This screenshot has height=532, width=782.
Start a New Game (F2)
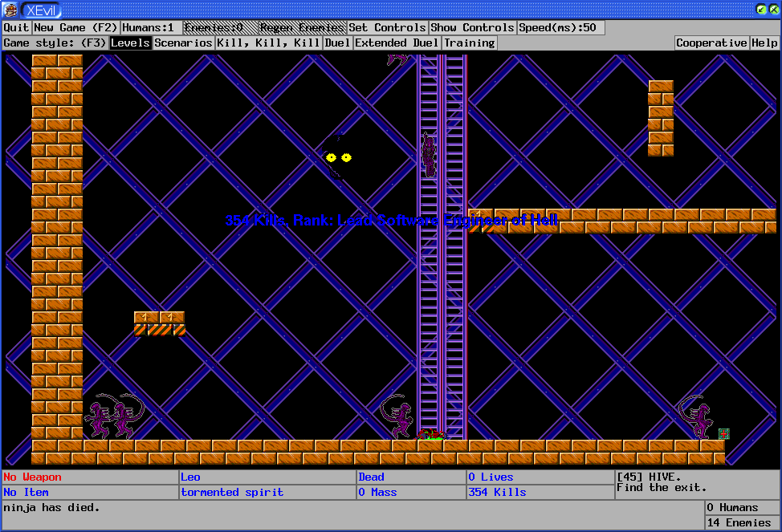tap(75, 27)
